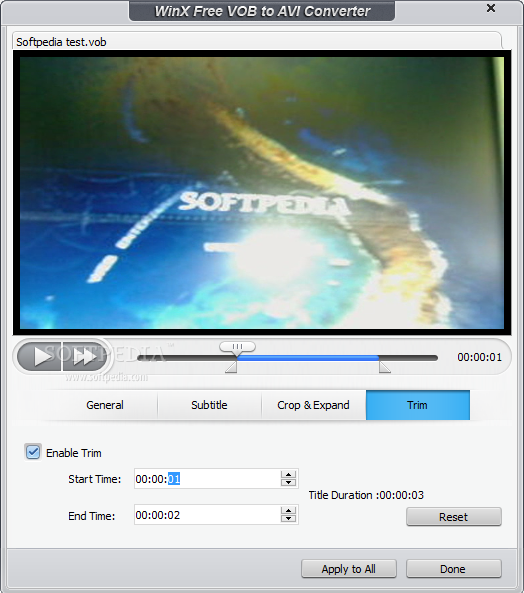Click the Softpedia test.vob file name
The height and width of the screenshot is (593, 524).
(x=61, y=42)
